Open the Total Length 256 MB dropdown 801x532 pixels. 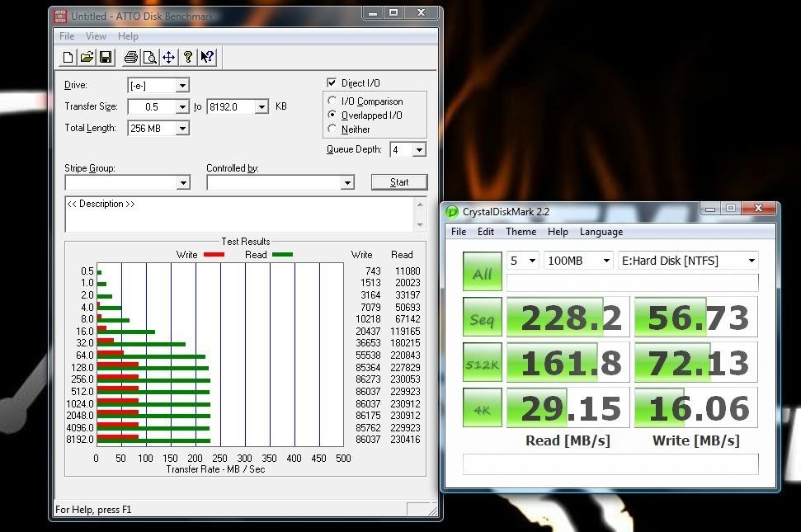pyautogui.click(x=182, y=129)
